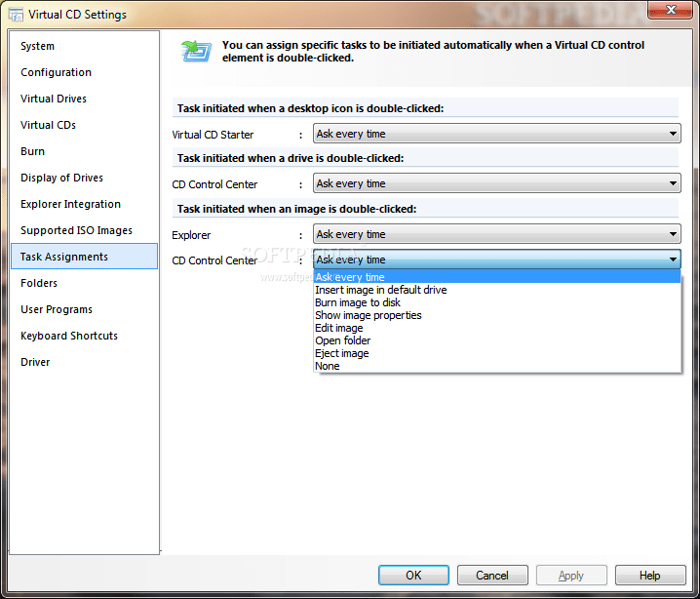Go to Virtual Drives settings

click(x=84, y=99)
